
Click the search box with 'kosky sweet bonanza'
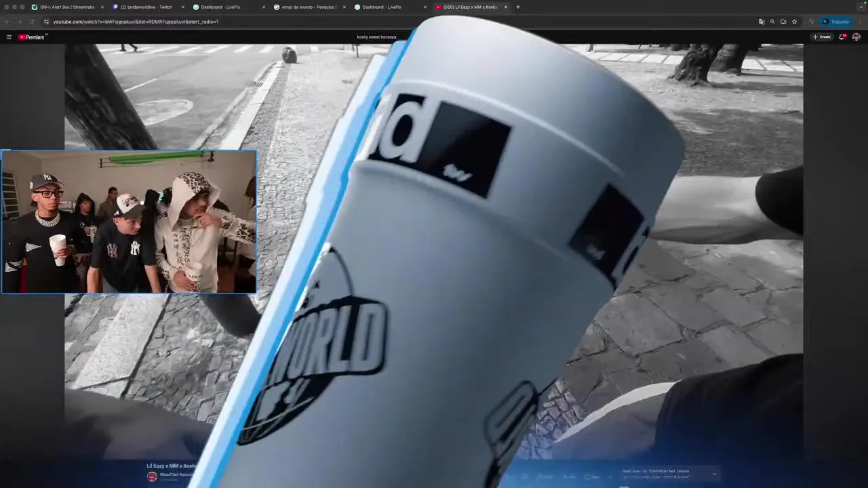(x=377, y=37)
